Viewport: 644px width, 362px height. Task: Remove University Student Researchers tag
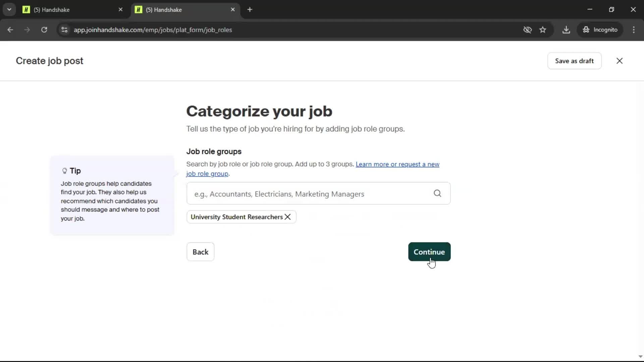coord(288,217)
